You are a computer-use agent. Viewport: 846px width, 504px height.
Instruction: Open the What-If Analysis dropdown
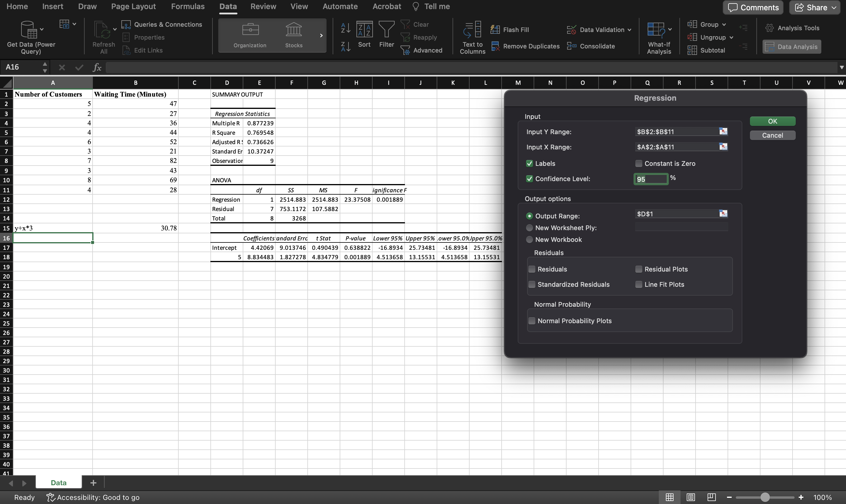[670, 30]
